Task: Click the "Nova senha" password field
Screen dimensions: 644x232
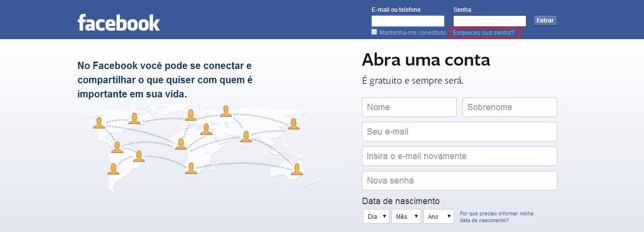Action: (459, 181)
